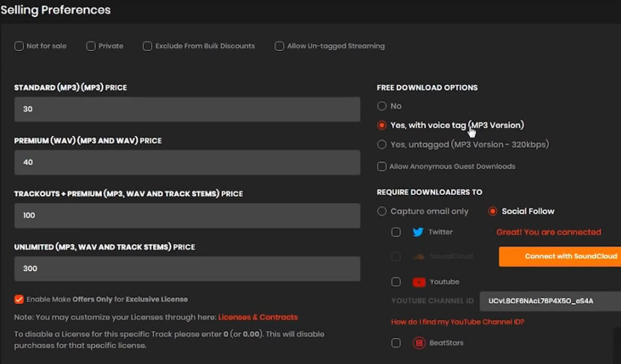Image resolution: width=621 pixels, height=364 pixels.
Task: Click the Great! You are connected text
Action: pos(549,232)
